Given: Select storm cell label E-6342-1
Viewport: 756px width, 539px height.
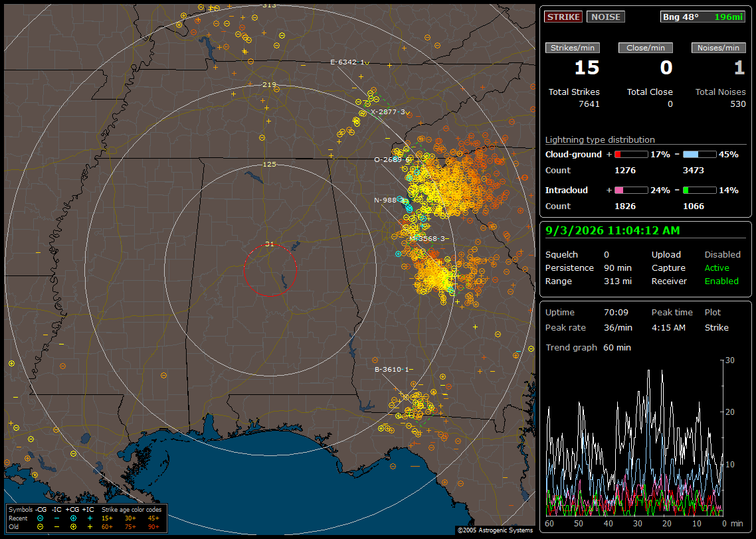Looking at the screenshot, I should (347, 62).
